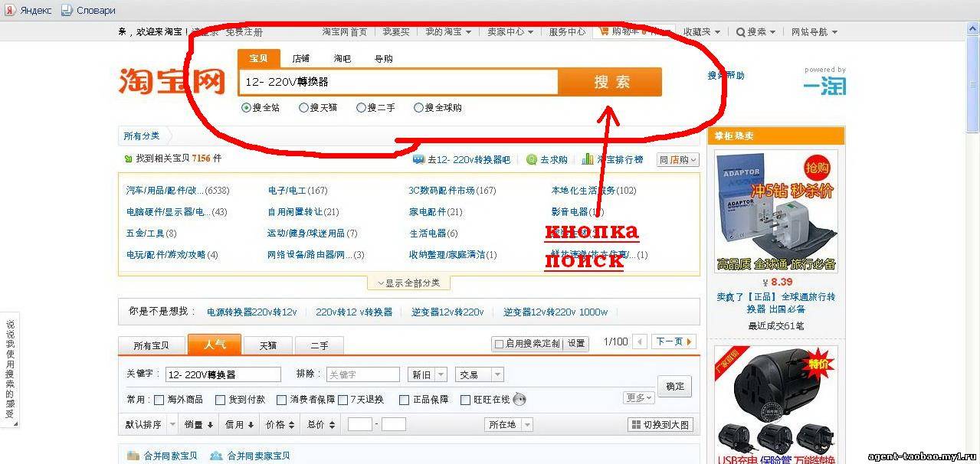Go to 下一页 next page

(x=674, y=342)
